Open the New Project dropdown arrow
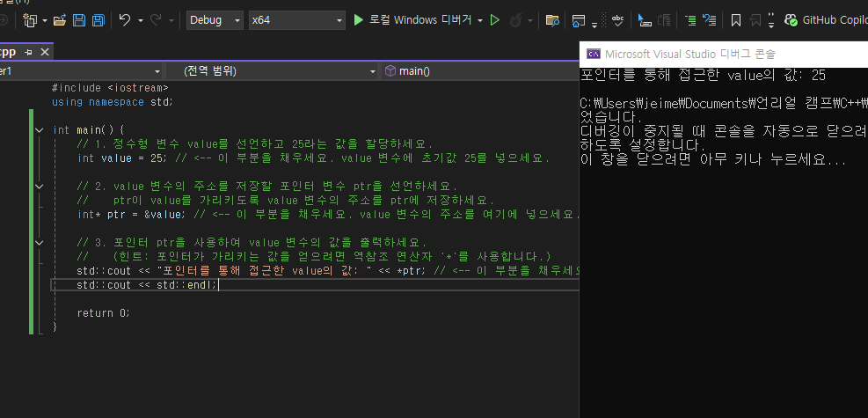This screenshot has height=418, width=868. (44, 20)
